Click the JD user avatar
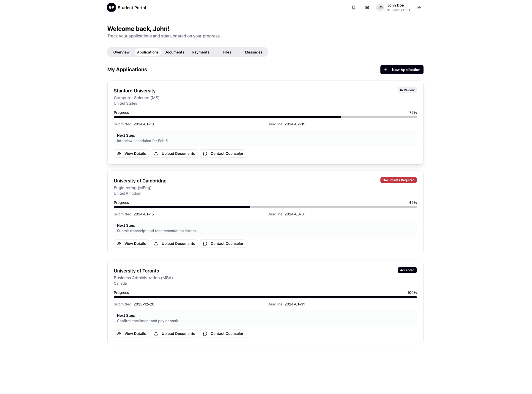This screenshot has width=532, height=394. (x=380, y=8)
